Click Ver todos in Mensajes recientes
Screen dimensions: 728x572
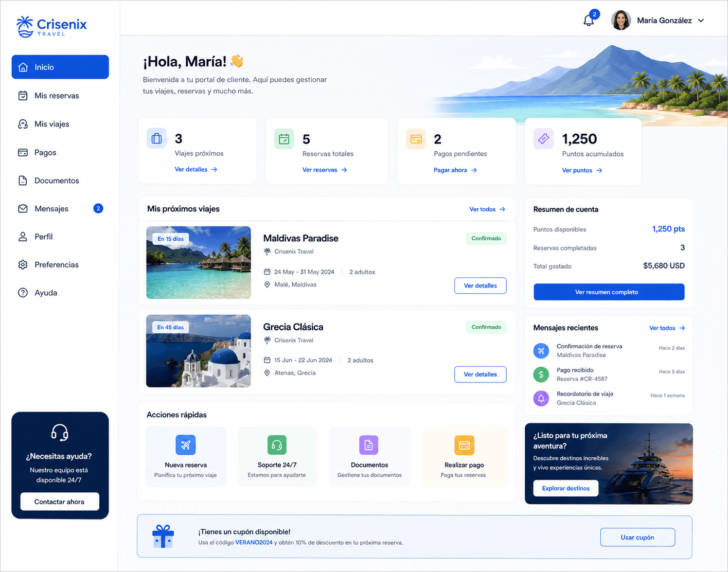click(x=667, y=328)
